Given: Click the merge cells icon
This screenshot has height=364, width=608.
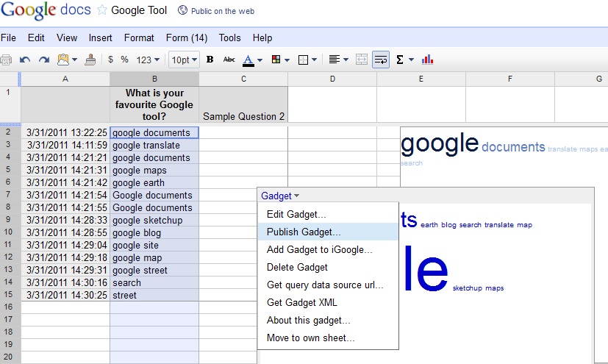Looking at the screenshot, I should (x=362, y=60).
